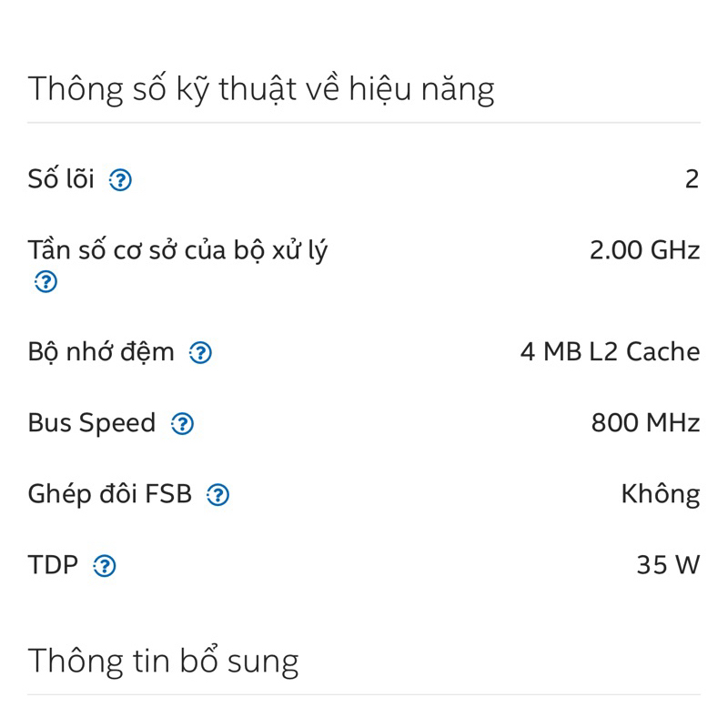Click the 'Số lõi' label
The width and height of the screenshot is (728, 728).
[61, 179]
